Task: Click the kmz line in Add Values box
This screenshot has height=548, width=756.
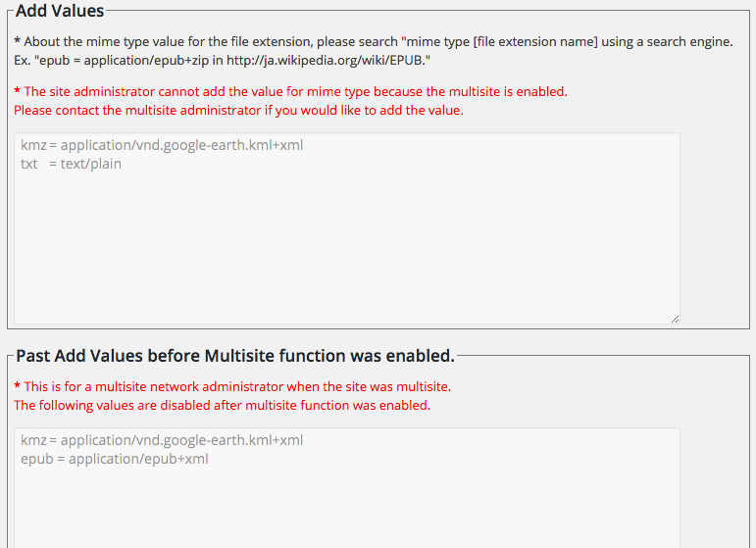Action: pyautogui.click(x=162, y=145)
